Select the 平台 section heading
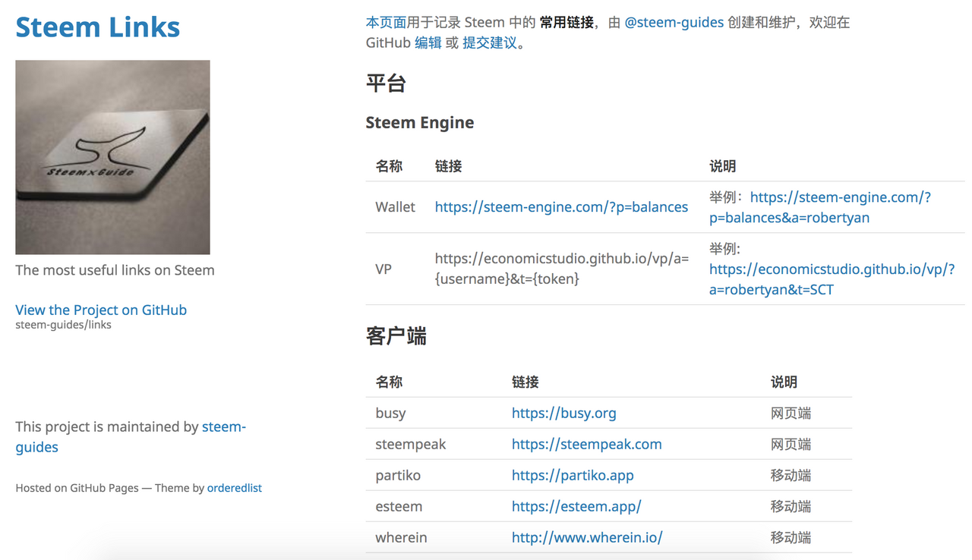The height and width of the screenshot is (560, 972). click(x=386, y=83)
